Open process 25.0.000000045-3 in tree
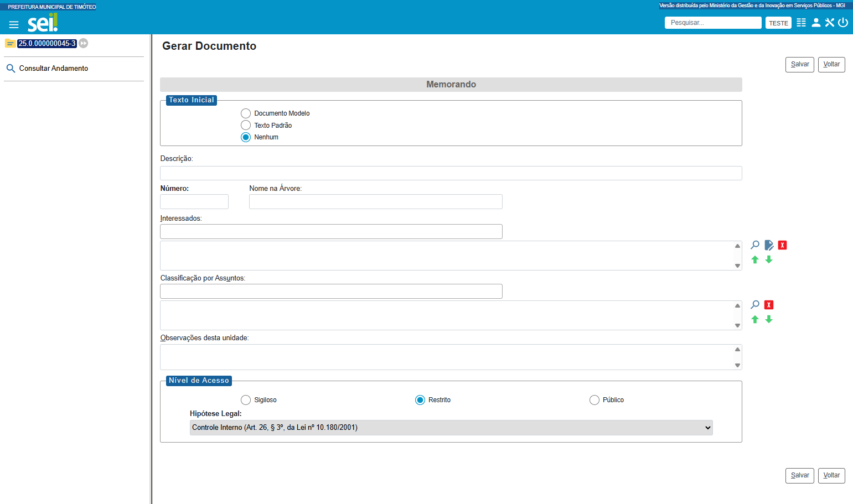853x504 pixels. point(46,43)
